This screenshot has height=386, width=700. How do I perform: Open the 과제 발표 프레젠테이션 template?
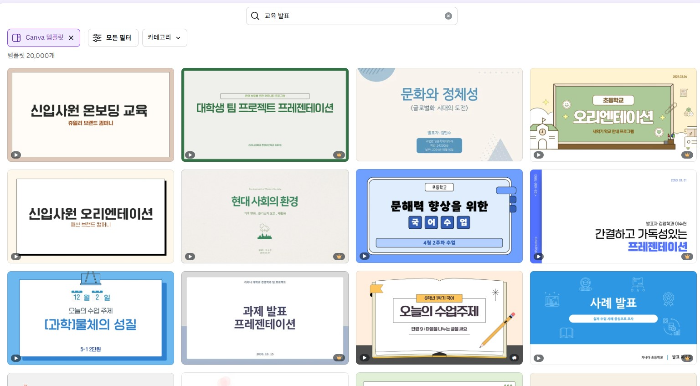click(x=265, y=318)
